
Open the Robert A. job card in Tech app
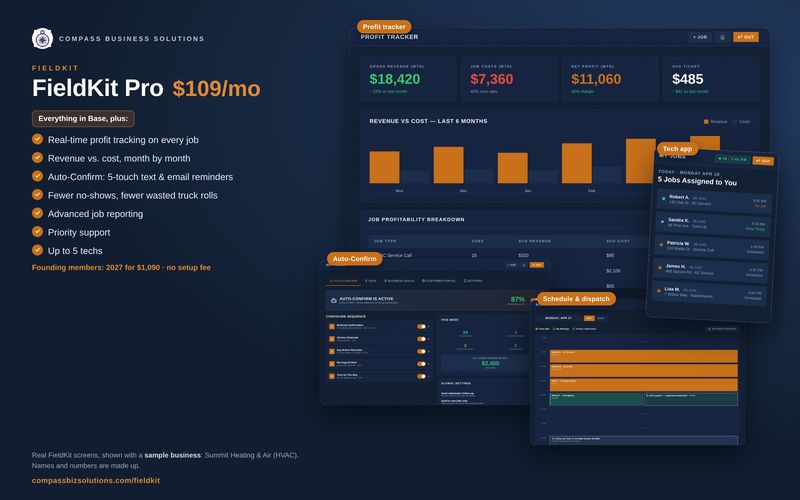click(713, 201)
